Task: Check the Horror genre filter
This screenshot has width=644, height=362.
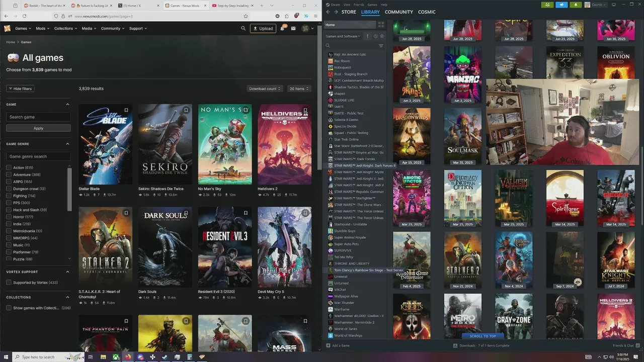Action: pyautogui.click(x=9, y=217)
